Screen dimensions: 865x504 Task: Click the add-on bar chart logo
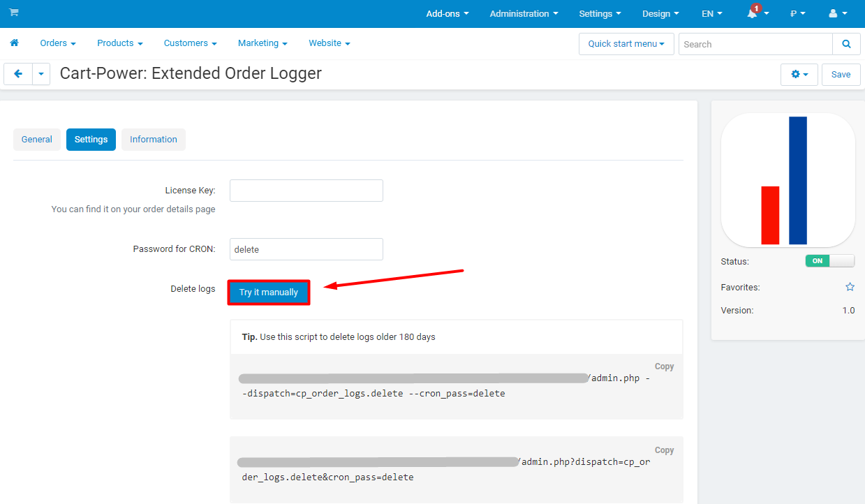788,180
